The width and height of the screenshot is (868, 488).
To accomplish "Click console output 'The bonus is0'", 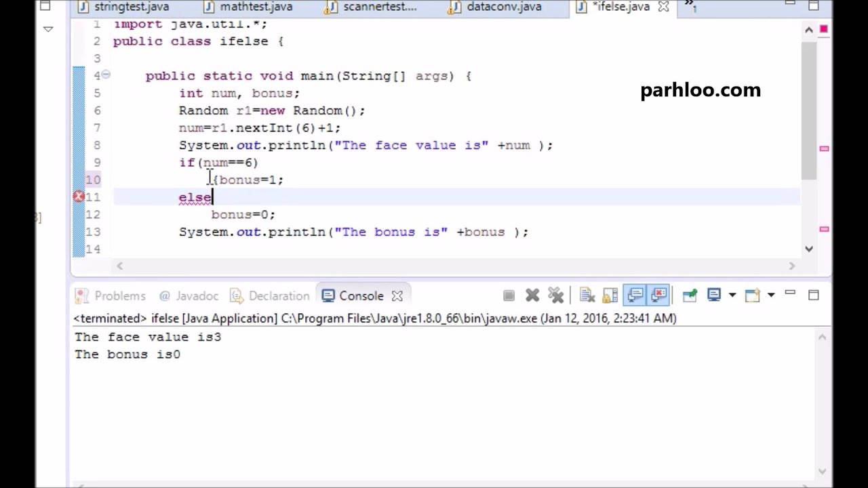I will pos(127,354).
